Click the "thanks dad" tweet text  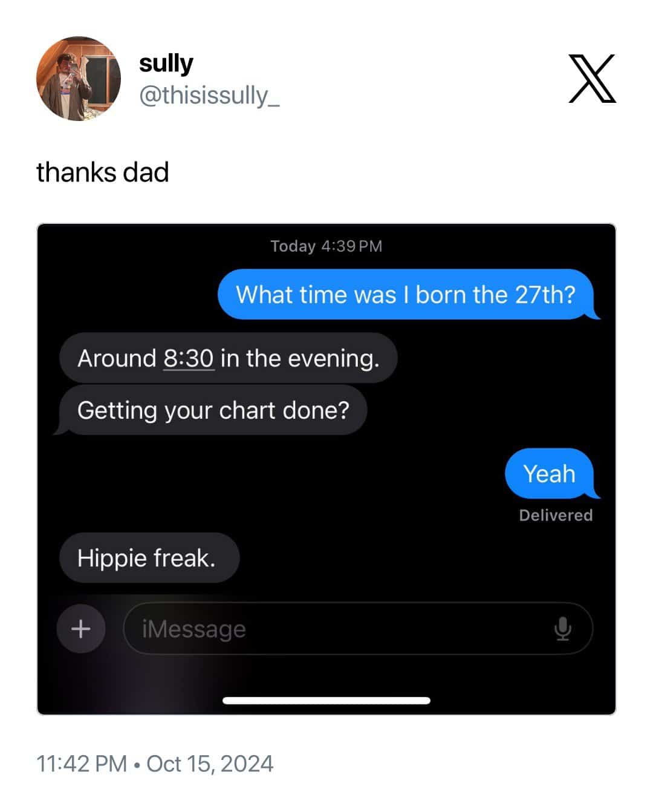click(102, 172)
